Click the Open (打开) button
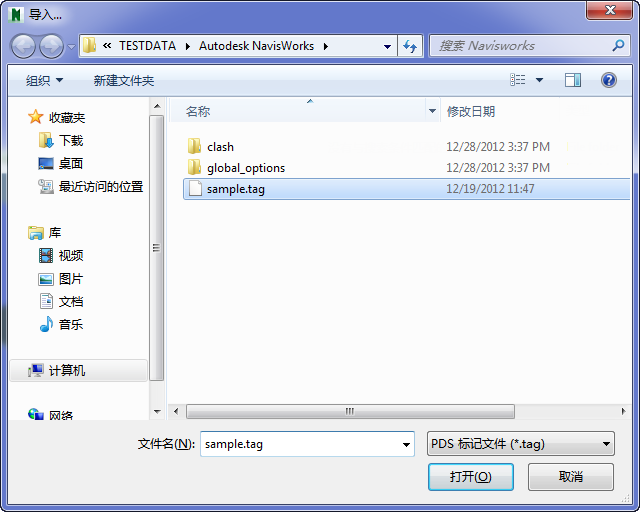The image size is (640, 512). coord(471,476)
